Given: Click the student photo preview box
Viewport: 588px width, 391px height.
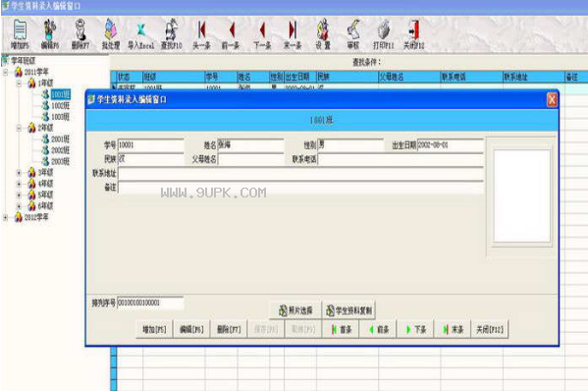Looking at the screenshot, I should coord(521,195).
